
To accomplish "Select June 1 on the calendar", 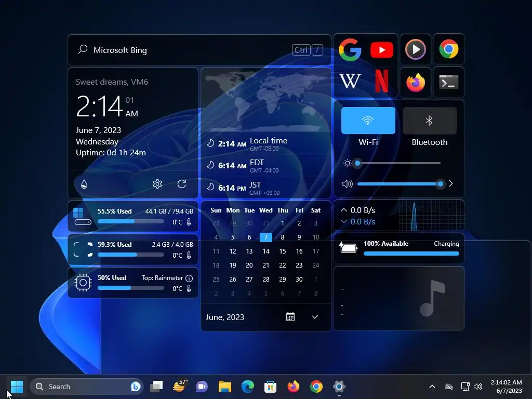I will tap(283, 223).
